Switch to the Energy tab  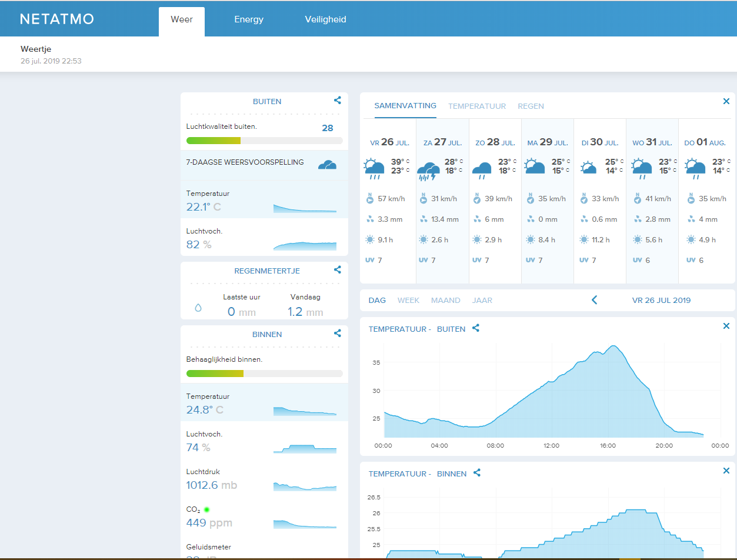pyautogui.click(x=249, y=19)
